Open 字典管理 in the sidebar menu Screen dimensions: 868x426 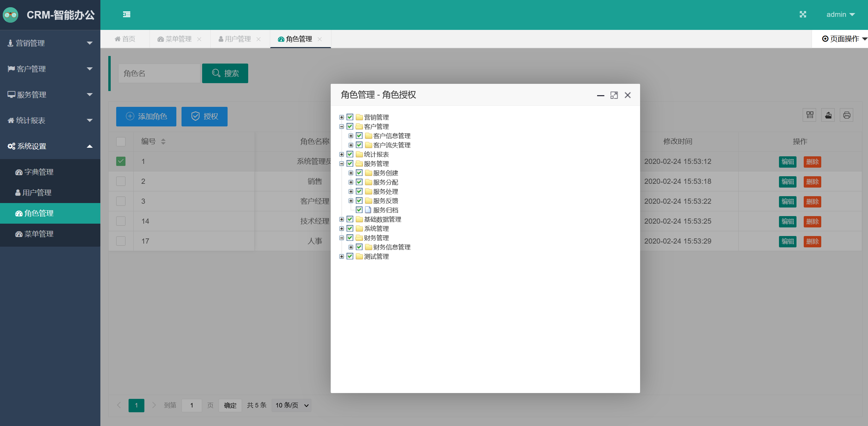39,172
